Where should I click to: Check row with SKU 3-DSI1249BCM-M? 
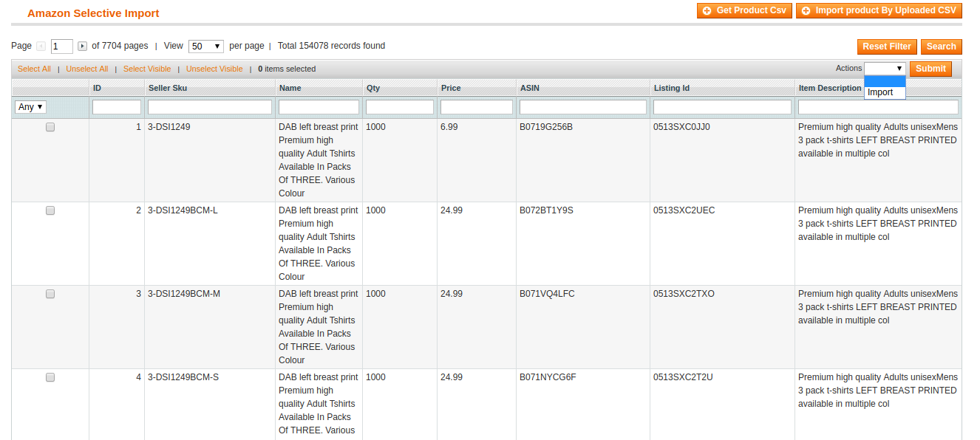click(x=50, y=294)
